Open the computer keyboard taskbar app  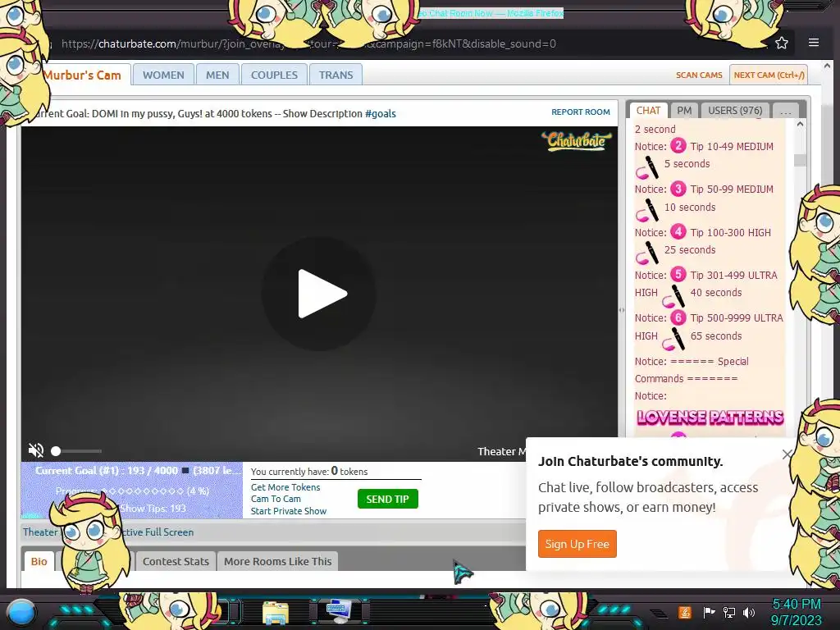tap(339, 612)
